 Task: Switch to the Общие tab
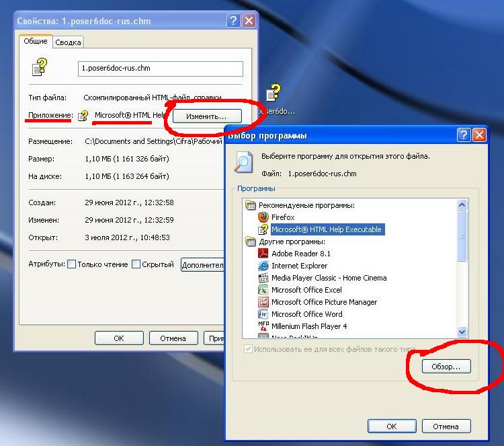pos(36,41)
